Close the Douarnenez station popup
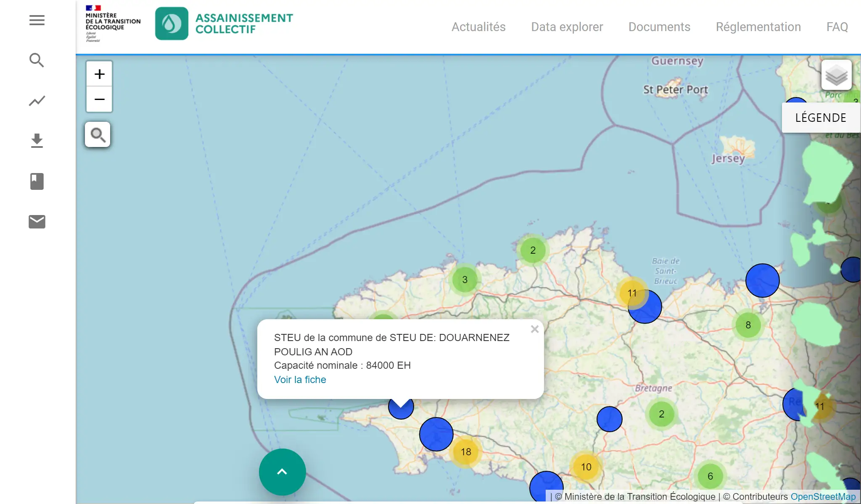 (535, 329)
